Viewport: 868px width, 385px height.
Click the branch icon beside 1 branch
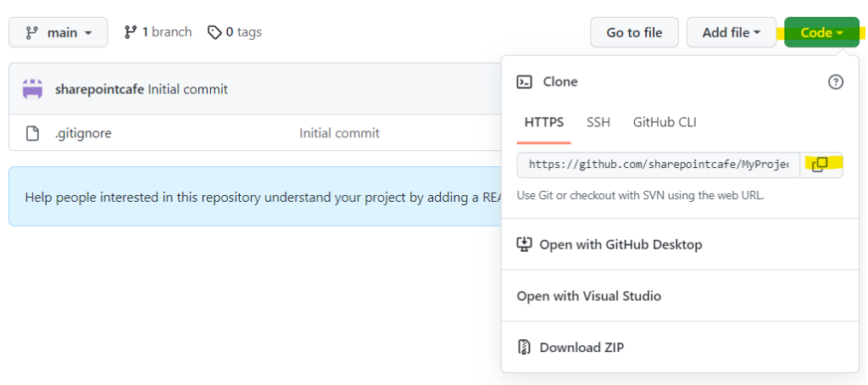131,32
